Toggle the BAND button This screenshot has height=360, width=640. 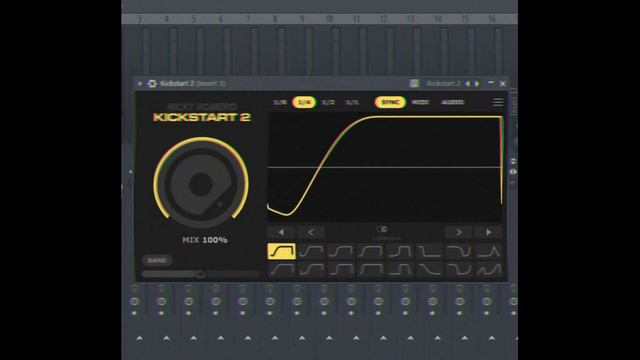tap(157, 260)
